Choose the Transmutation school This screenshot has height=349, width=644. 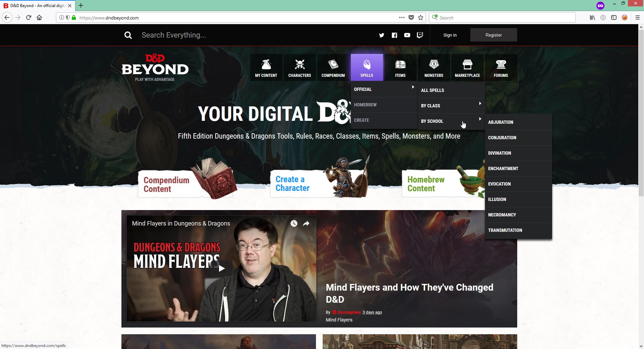tap(518, 230)
